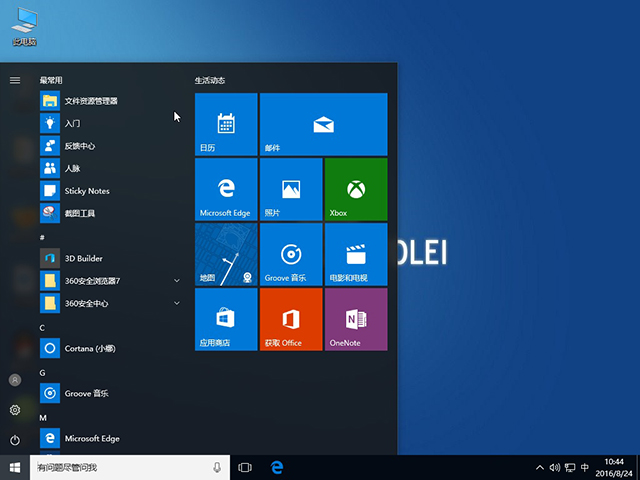
Task: Launch the Microsoft Edge tile
Action: point(226,188)
